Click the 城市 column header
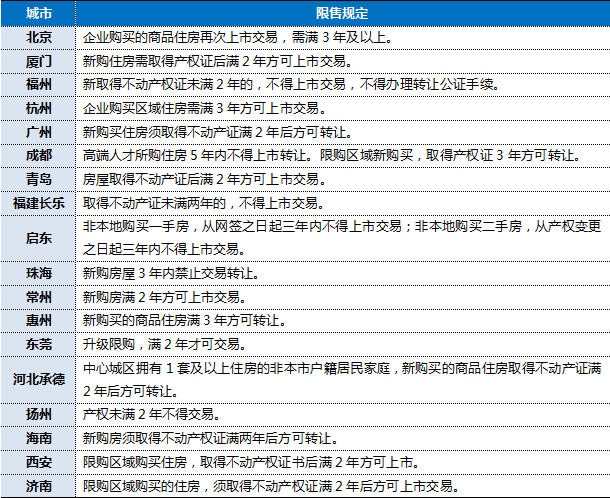 point(39,14)
